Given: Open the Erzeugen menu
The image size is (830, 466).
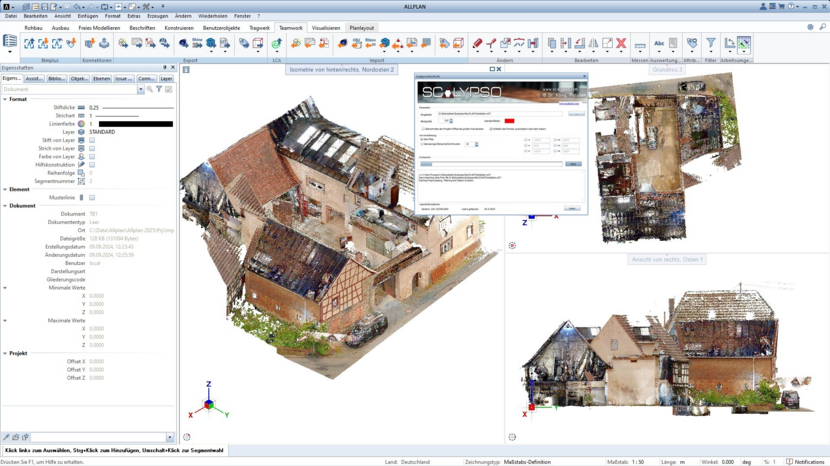Looking at the screenshot, I should [x=157, y=16].
